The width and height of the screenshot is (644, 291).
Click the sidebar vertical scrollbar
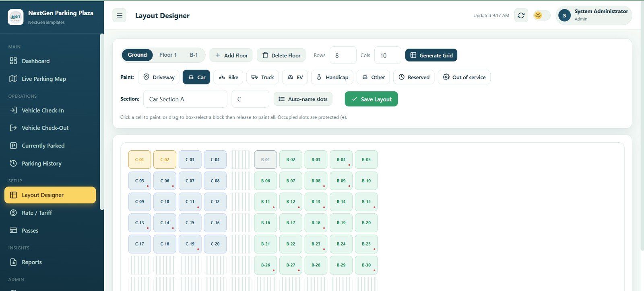(x=102, y=121)
